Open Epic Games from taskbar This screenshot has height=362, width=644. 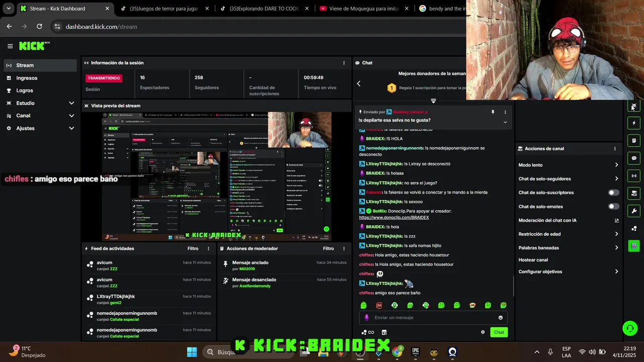pos(416,352)
